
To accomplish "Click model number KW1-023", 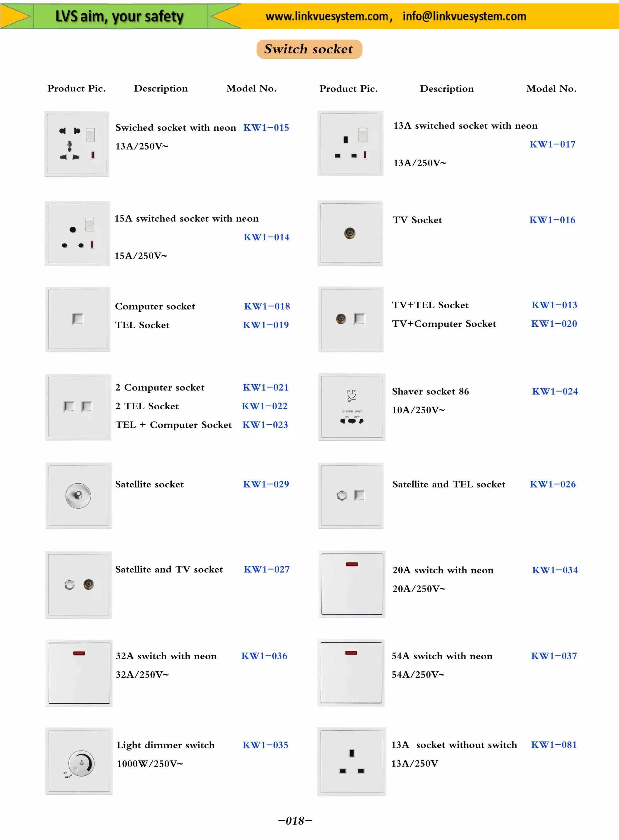I will 265,425.
